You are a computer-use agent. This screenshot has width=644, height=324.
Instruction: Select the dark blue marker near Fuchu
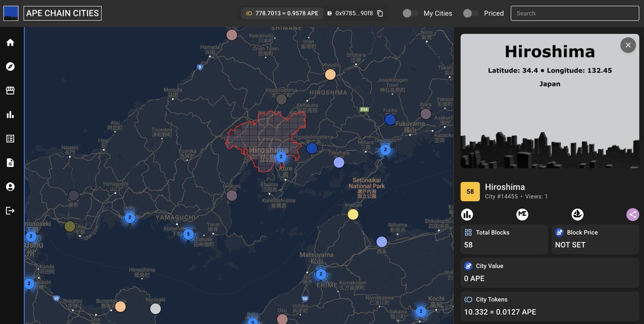click(390, 119)
